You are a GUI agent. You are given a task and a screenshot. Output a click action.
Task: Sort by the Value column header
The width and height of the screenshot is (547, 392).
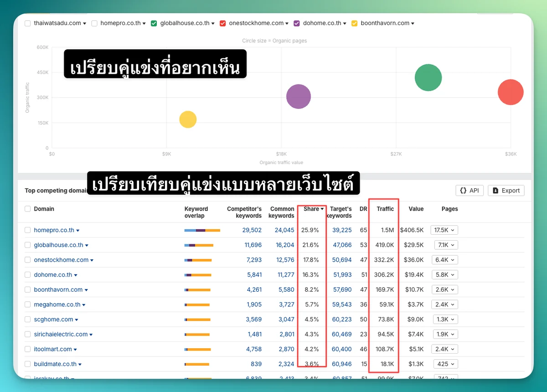coord(416,209)
